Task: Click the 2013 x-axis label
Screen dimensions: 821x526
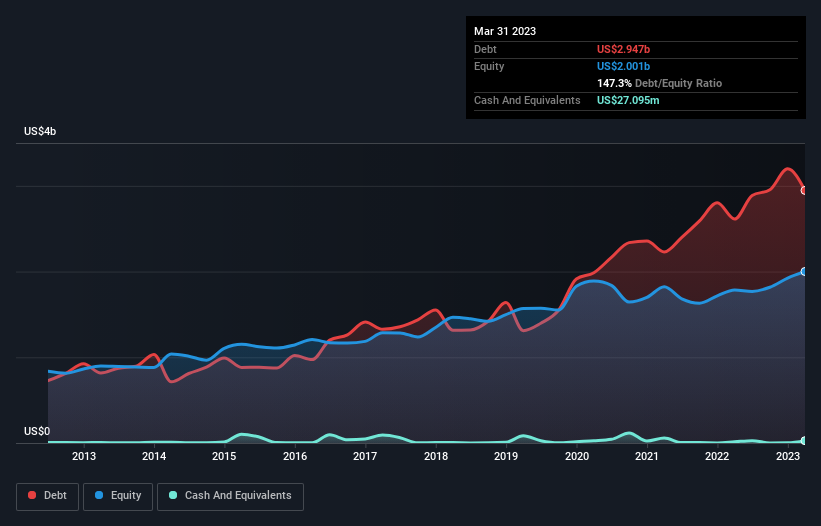Action: 84,456
